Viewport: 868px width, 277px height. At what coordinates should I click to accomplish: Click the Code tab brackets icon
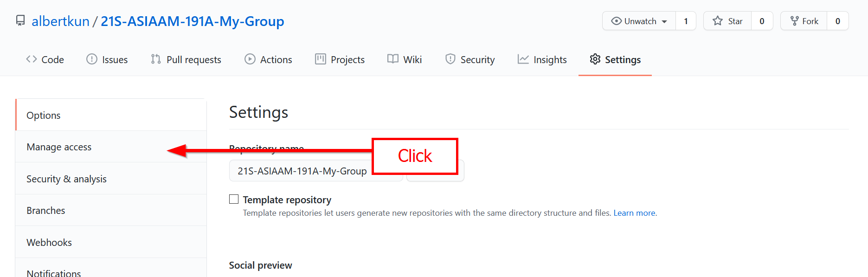click(x=32, y=59)
